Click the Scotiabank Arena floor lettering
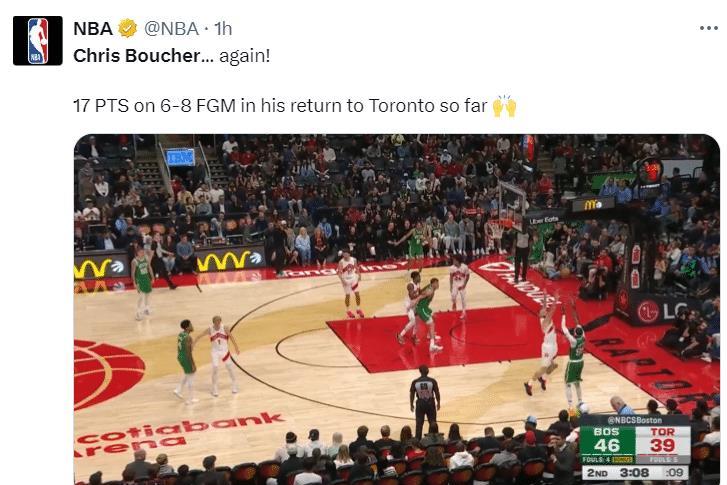This screenshot has height=485, width=727. [x=179, y=434]
